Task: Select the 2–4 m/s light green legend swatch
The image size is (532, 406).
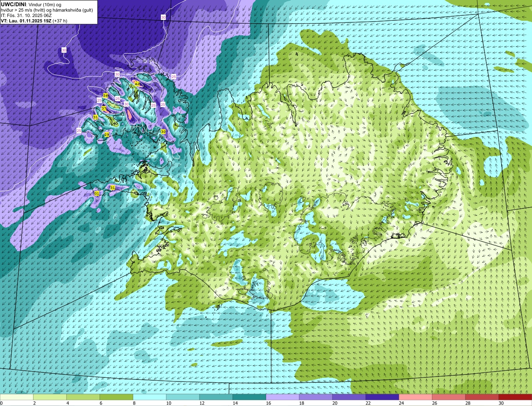Action: [50, 397]
